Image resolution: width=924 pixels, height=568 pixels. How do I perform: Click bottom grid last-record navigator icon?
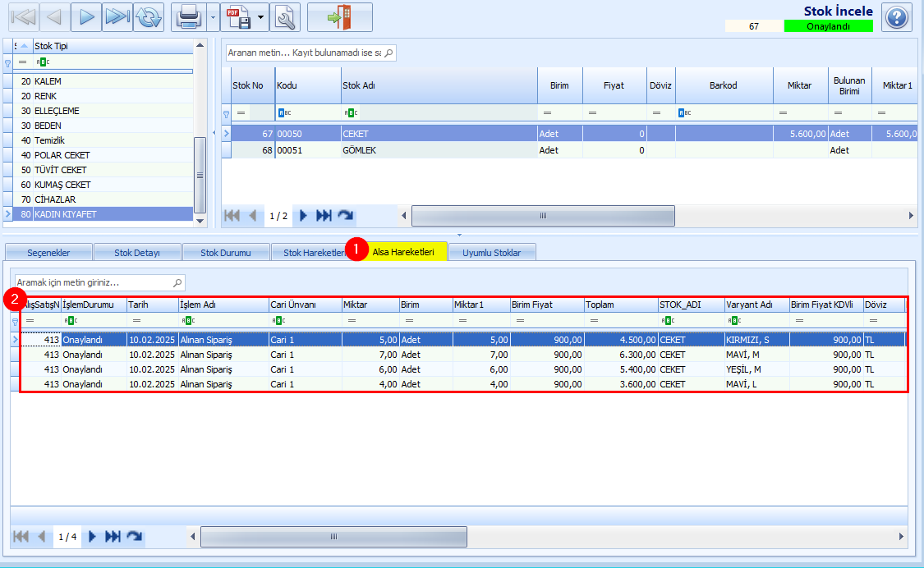(x=113, y=536)
